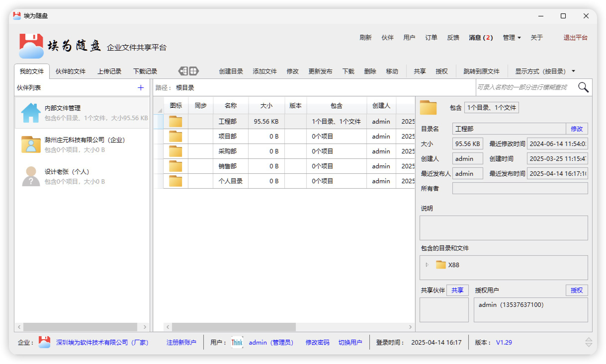Click 下载 in the toolbar

[x=348, y=72]
